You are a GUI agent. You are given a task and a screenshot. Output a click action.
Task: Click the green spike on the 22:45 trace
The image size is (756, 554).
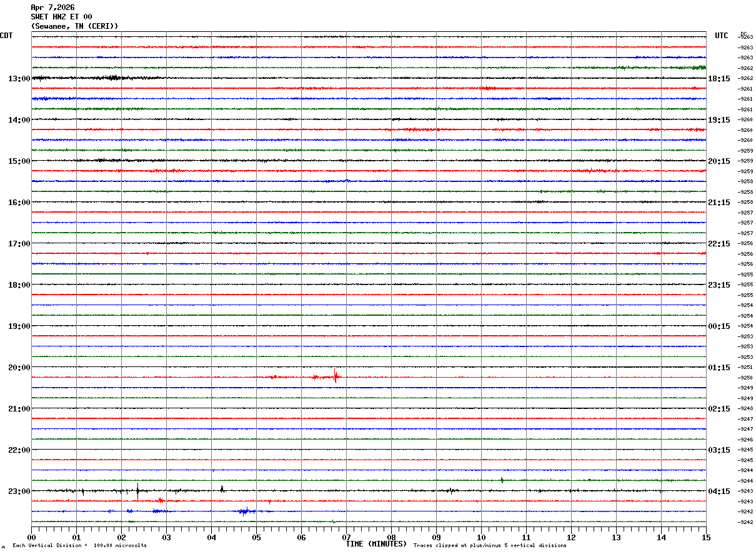pos(502,480)
